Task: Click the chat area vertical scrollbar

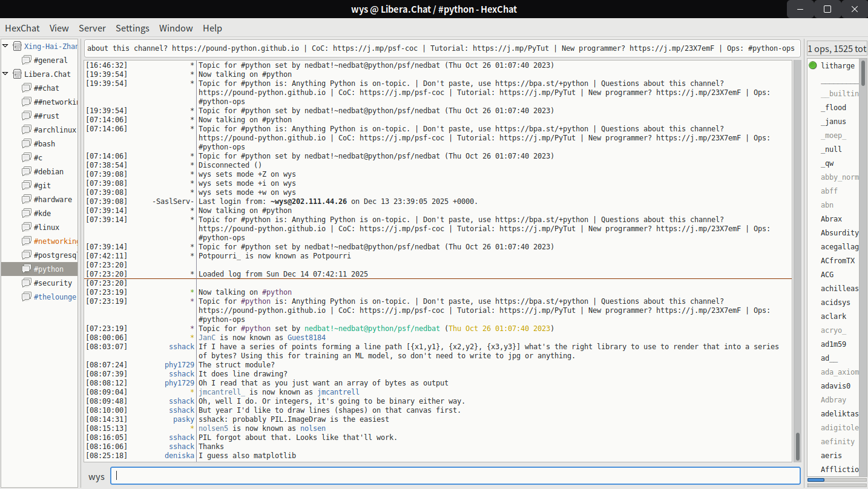Action: 797,446
